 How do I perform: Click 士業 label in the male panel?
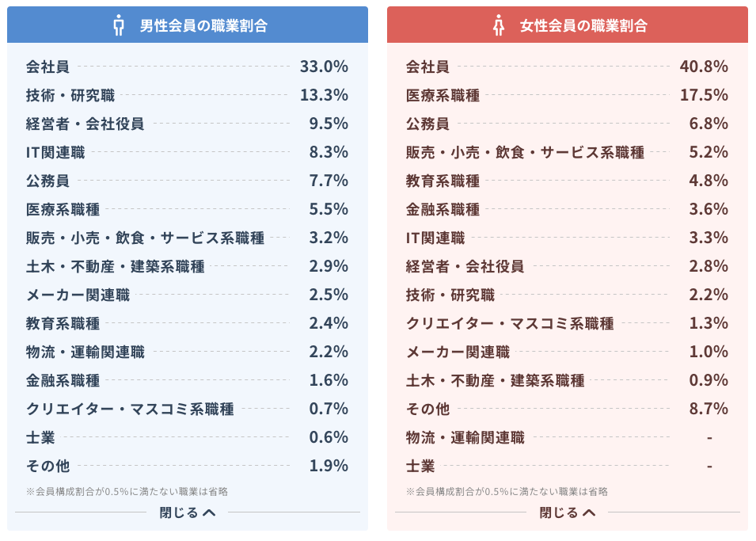pos(40,437)
